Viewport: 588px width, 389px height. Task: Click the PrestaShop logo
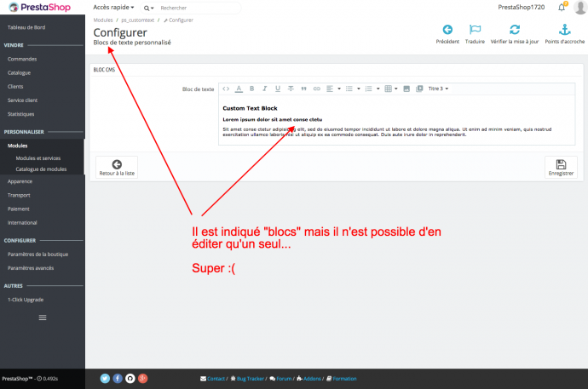40,7
